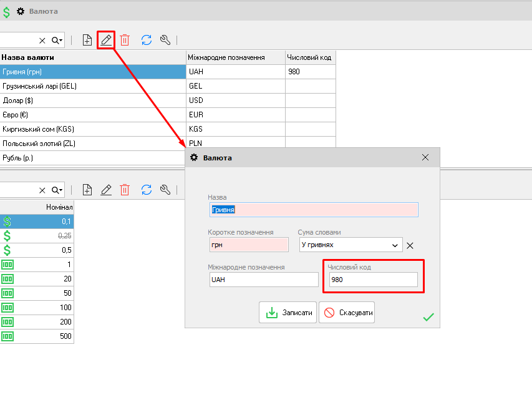The height and width of the screenshot is (405, 532).
Task: Click the add new denomination icon in the lower toolbar
Action: [87, 190]
